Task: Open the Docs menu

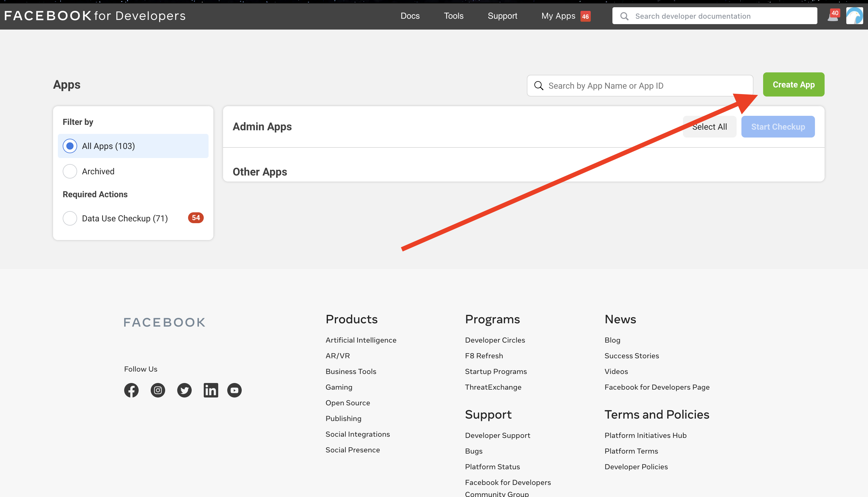Action: (410, 16)
